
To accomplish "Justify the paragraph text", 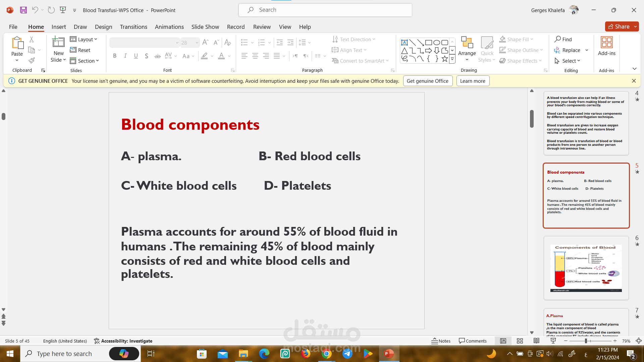I will pos(277,56).
